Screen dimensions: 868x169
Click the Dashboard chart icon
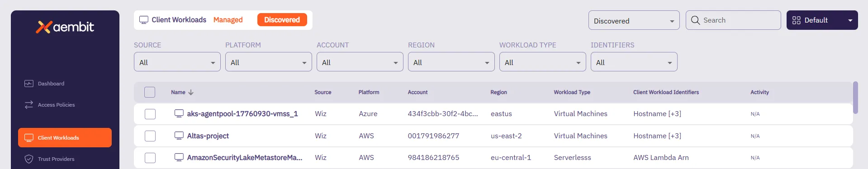tap(29, 84)
